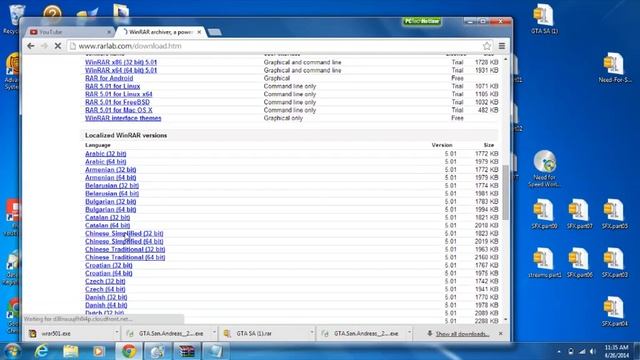This screenshot has width=640, height=360.
Task: Download Chinese Simplified (32 bit) version
Action: 124,233
